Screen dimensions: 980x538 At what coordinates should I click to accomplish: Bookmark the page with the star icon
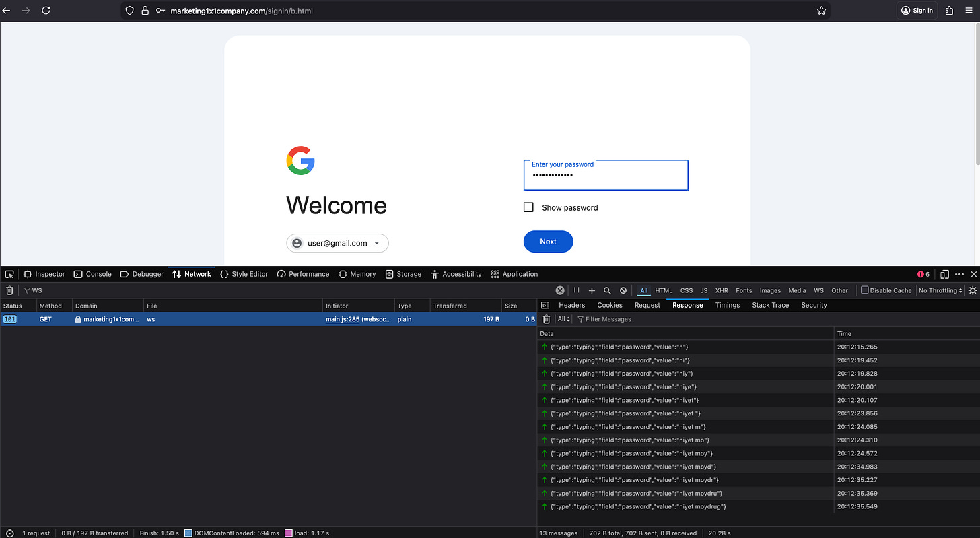(821, 11)
